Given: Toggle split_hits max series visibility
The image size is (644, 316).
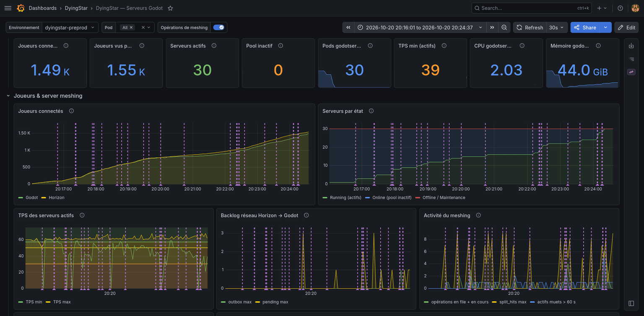Looking at the screenshot, I should tap(513, 302).
